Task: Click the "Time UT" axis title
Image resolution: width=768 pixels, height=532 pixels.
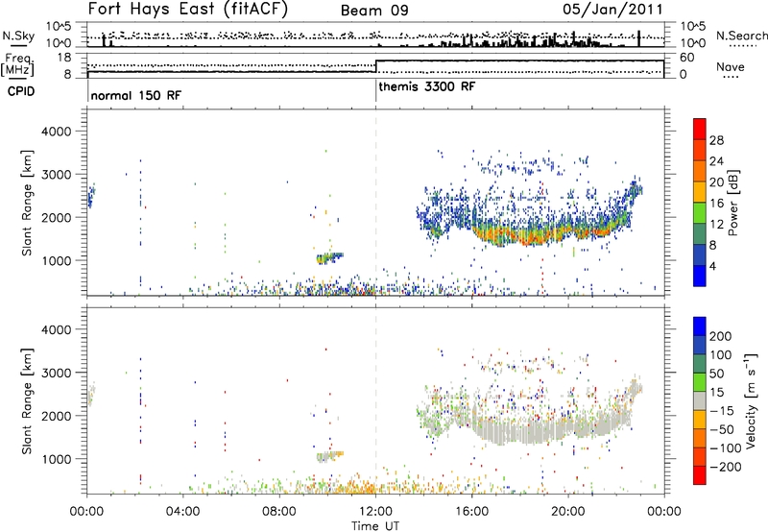Action: [375, 526]
